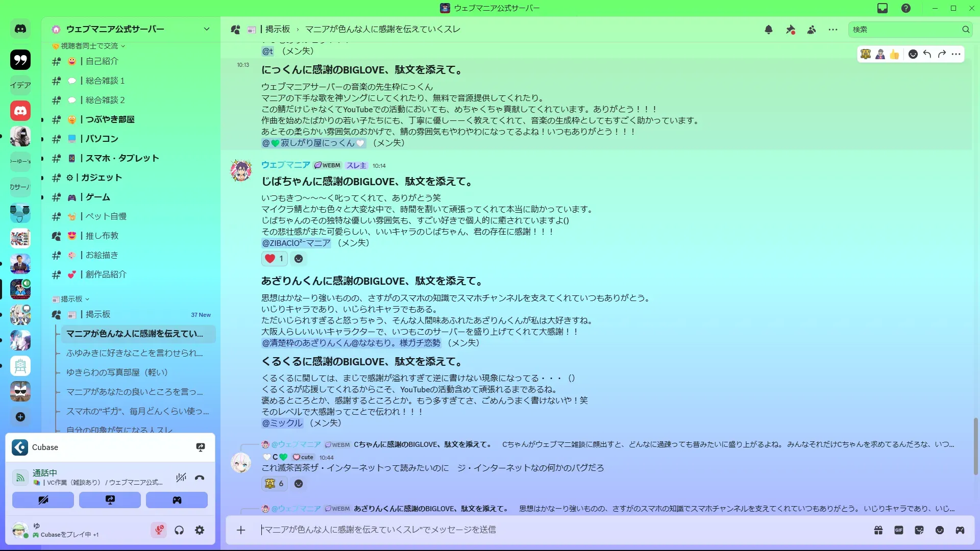The height and width of the screenshot is (551, 980).
Task: Unmute the microphone
Action: 159,530
